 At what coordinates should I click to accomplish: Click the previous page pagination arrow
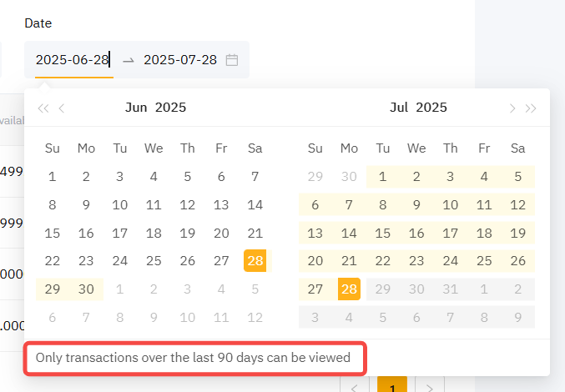pyautogui.click(x=355, y=386)
